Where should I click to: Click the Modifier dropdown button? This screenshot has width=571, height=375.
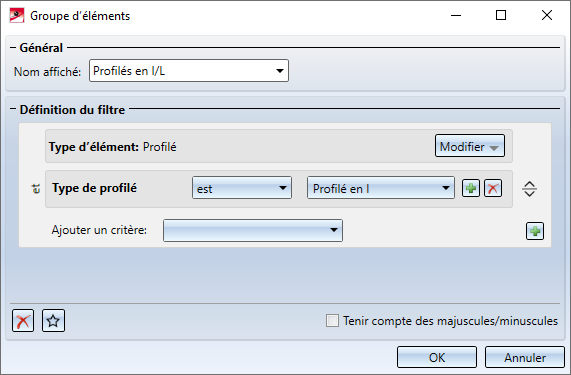click(469, 146)
